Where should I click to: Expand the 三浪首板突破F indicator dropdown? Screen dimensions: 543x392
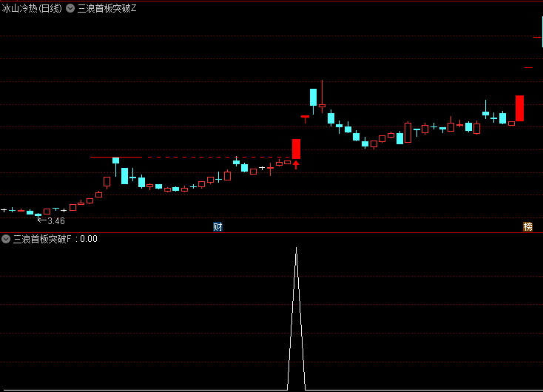point(6,239)
